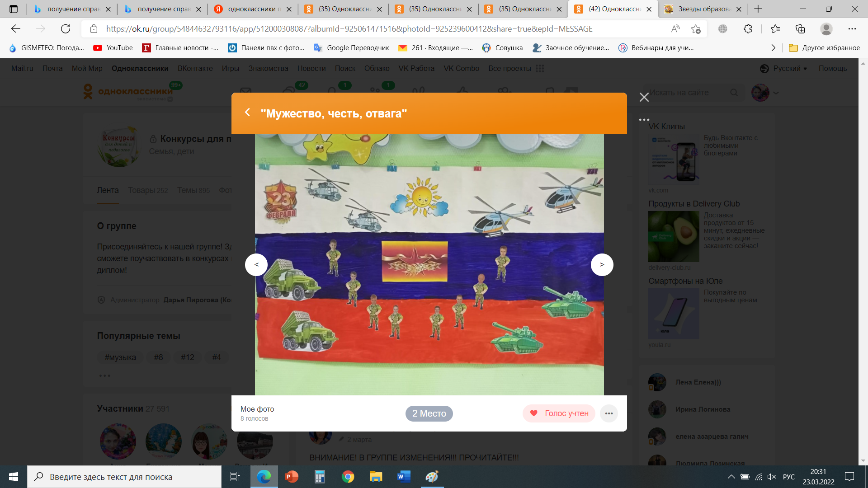Show previous photo with left arrow
Viewport: 868px width, 488px height.
[x=256, y=265]
